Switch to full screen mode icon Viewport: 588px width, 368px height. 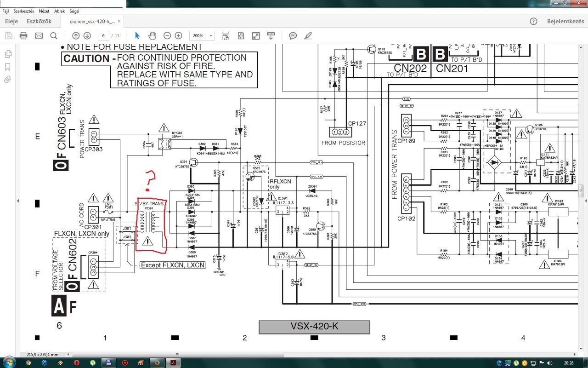coord(256,35)
